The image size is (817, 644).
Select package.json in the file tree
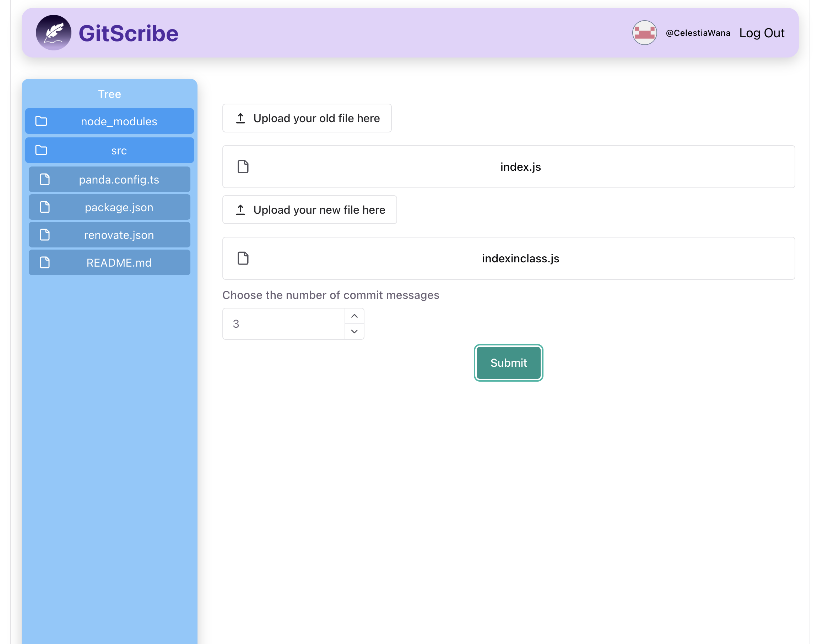(x=119, y=207)
